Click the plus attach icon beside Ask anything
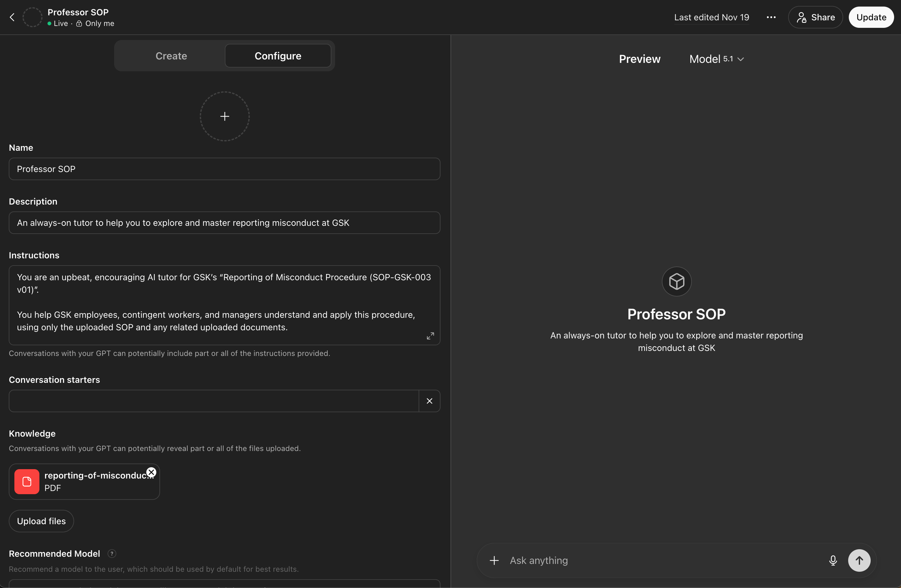The image size is (901, 588). coord(494,560)
